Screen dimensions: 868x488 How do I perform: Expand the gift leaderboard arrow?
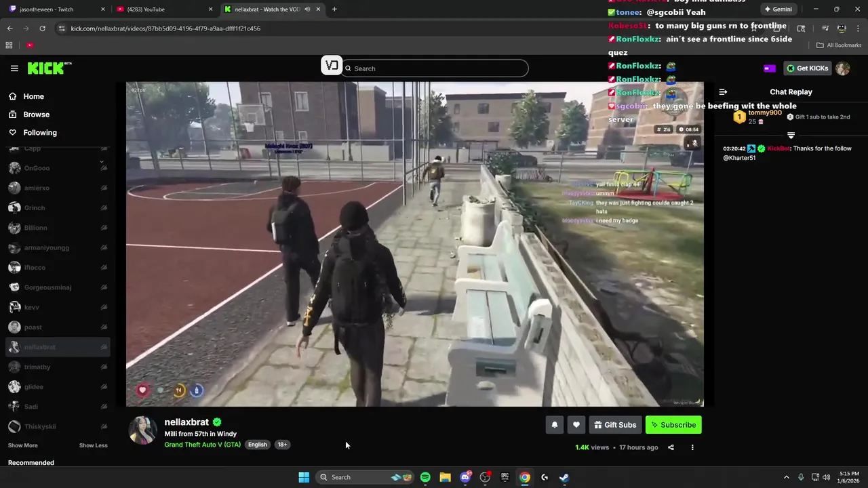point(791,136)
